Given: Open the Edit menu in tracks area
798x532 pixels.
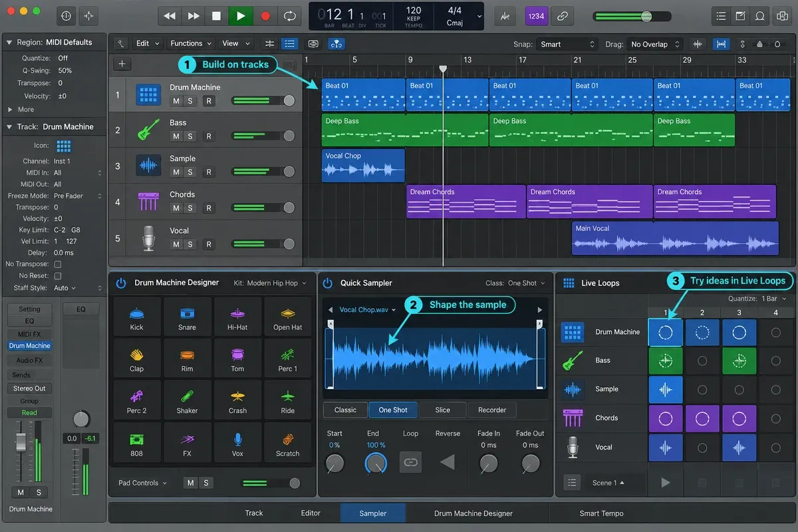Looking at the screenshot, I should pos(148,43).
